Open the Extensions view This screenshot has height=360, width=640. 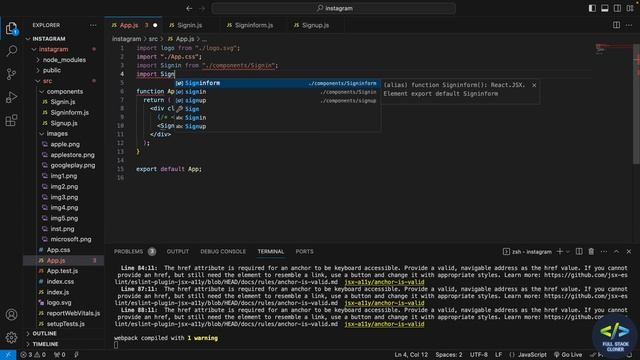[11, 120]
